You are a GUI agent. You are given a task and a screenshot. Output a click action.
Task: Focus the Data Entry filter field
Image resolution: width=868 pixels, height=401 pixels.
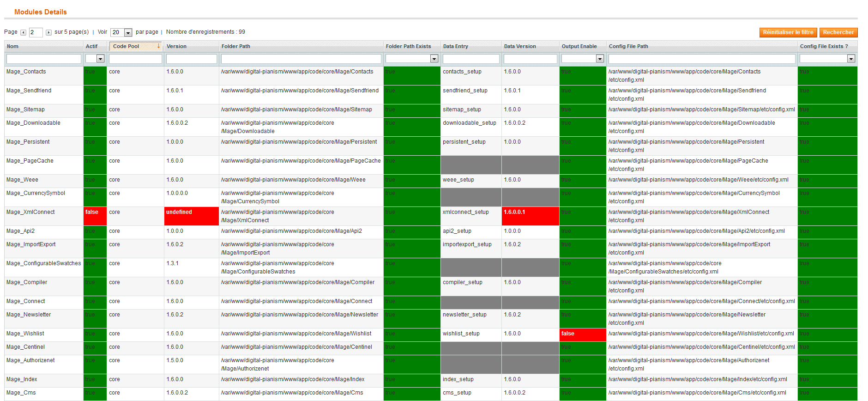coord(471,59)
